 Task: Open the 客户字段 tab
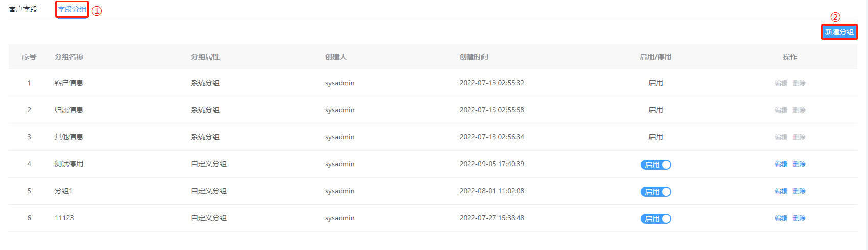[x=23, y=9]
